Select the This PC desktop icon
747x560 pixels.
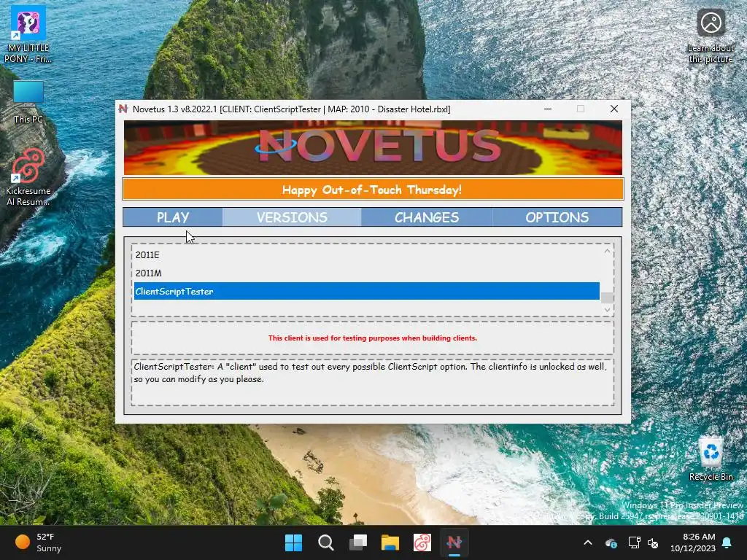(28, 102)
